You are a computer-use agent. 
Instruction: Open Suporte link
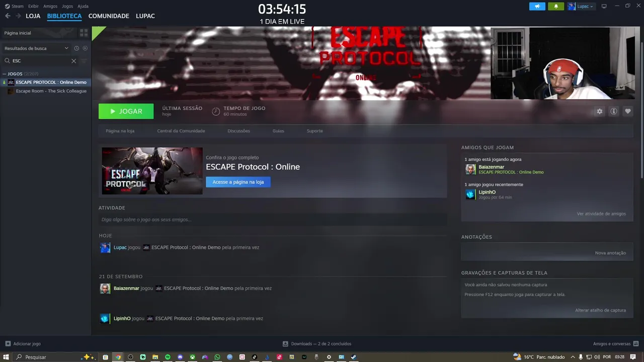(x=315, y=131)
